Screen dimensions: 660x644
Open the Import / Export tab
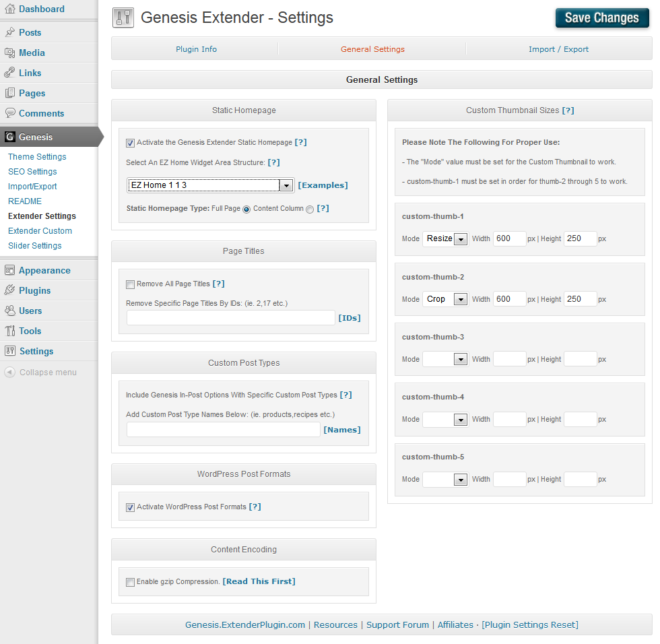(558, 49)
